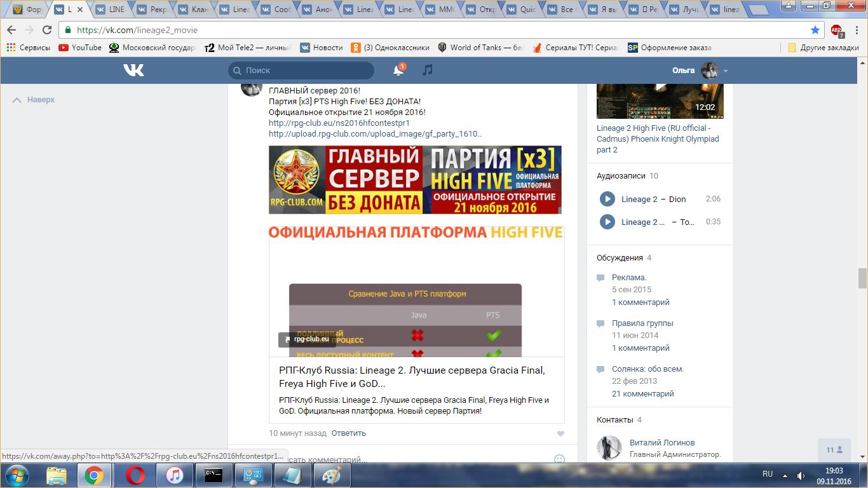Click Ответить under the post
868x488 pixels.
point(349,433)
